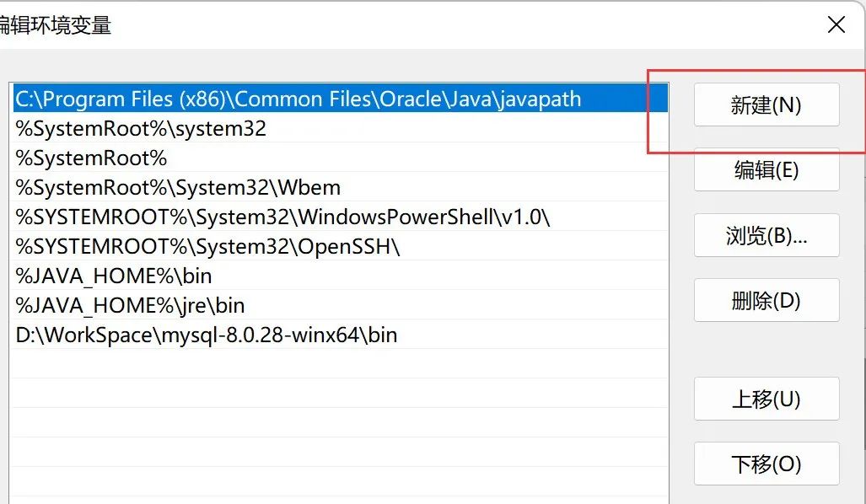Click the 编辑(E) button
Image resolution: width=866 pixels, height=504 pixels.
(766, 170)
